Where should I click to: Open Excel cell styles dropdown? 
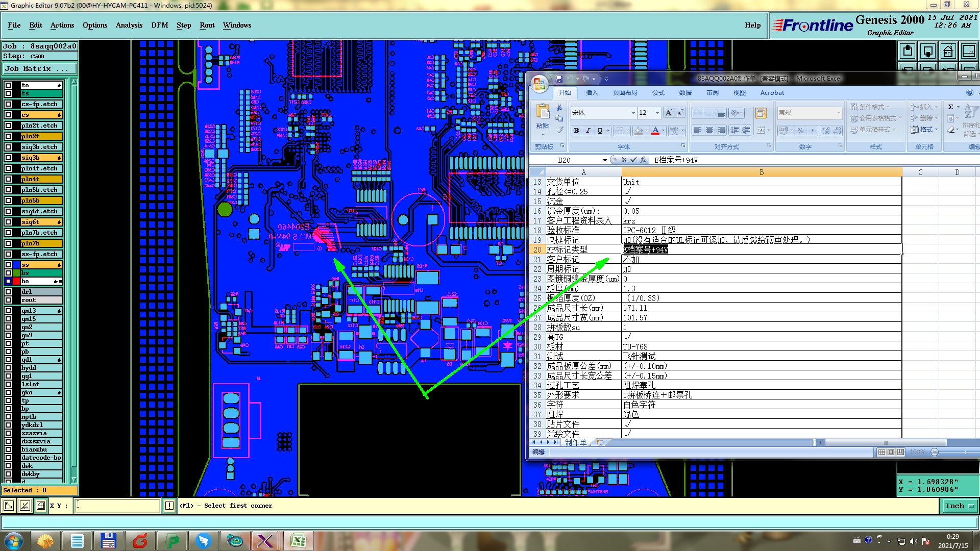point(873,130)
